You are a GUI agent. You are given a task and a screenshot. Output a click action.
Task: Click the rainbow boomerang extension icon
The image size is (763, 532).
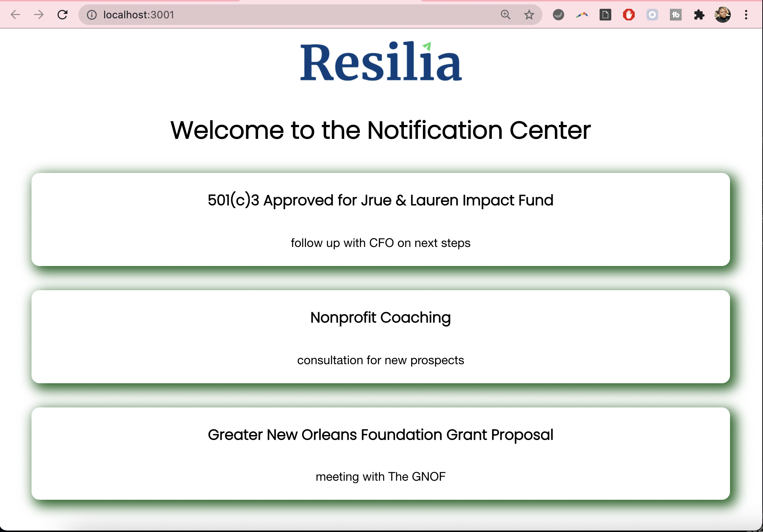coord(582,15)
